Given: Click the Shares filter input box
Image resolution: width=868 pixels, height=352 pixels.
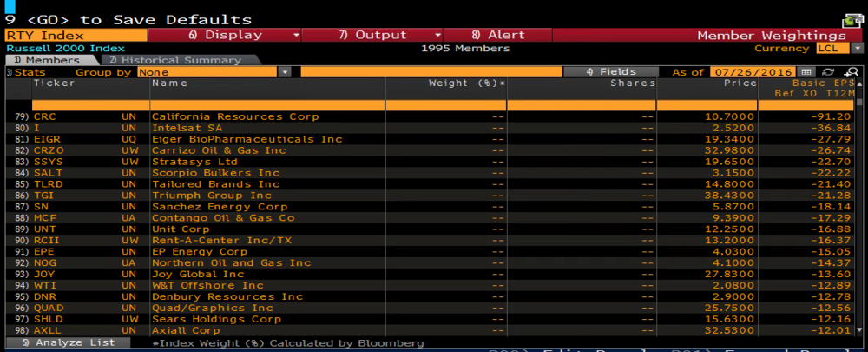Looking at the screenshot, I should (x=582, y=105).
